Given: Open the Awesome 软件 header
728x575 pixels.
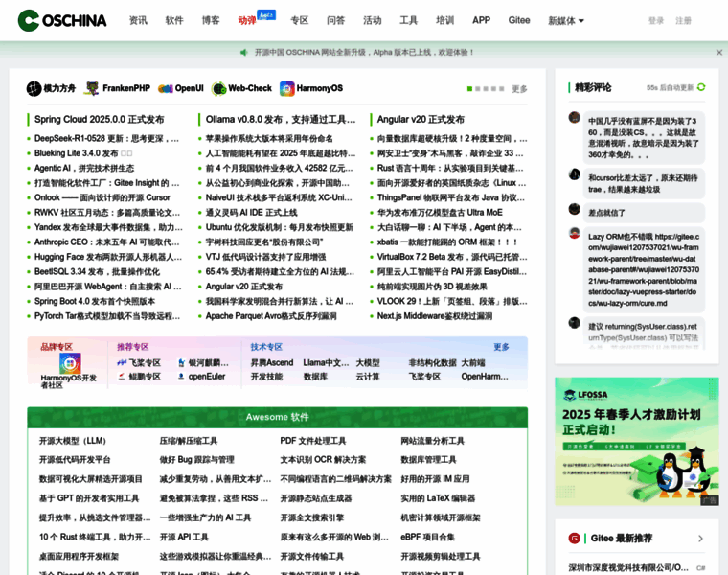Looking at the screenshot, I should (x=277, y=417).
